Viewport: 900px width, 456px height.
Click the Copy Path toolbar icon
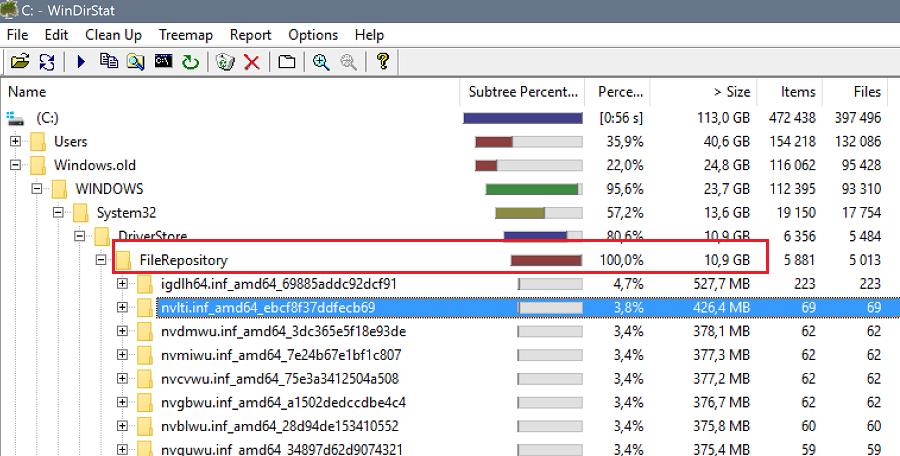pyautogui.click(x=108, y=62)
